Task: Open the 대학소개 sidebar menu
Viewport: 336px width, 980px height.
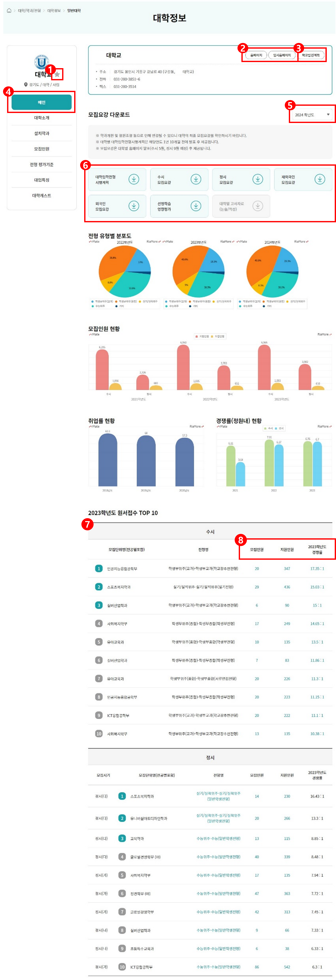Action: click(41, 118)
